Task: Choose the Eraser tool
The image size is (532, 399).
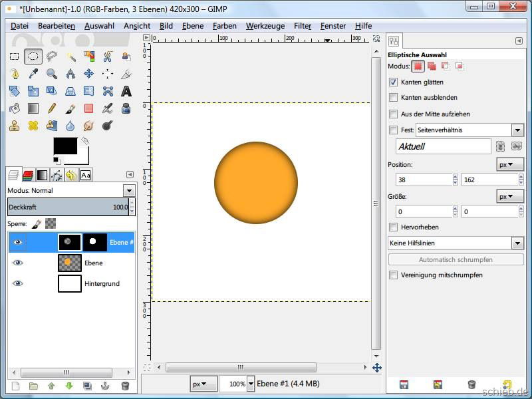Action: (x=88, y=108)
